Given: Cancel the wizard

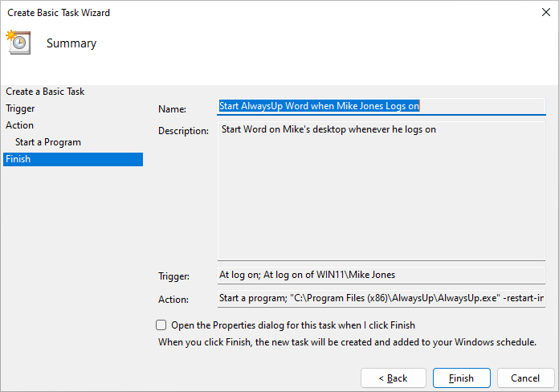Looking at the screenshot, I should click(525, 378).
